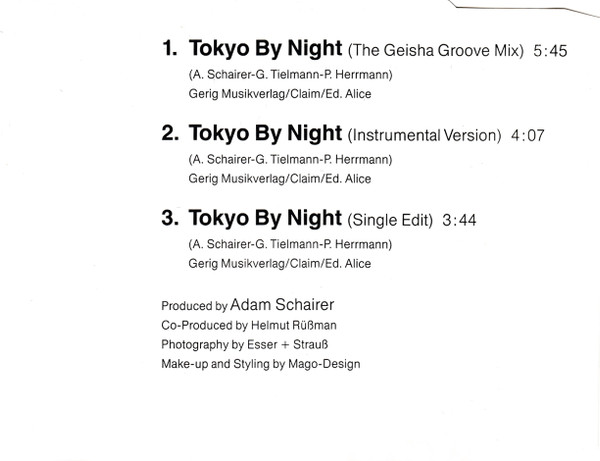Click the track number "2."
Viewport: 600px width, 461px height.
tap(169, 132)
